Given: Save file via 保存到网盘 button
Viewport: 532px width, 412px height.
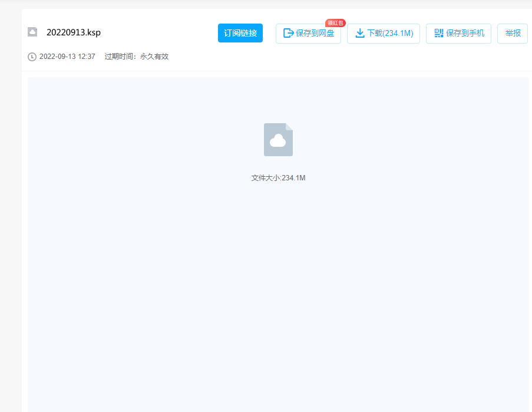Looking at the screenshot, I should (308, 33).
